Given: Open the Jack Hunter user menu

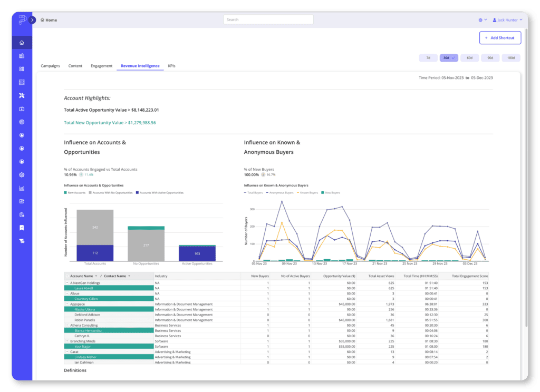Looking at the screenshot, I should [506, 19].
